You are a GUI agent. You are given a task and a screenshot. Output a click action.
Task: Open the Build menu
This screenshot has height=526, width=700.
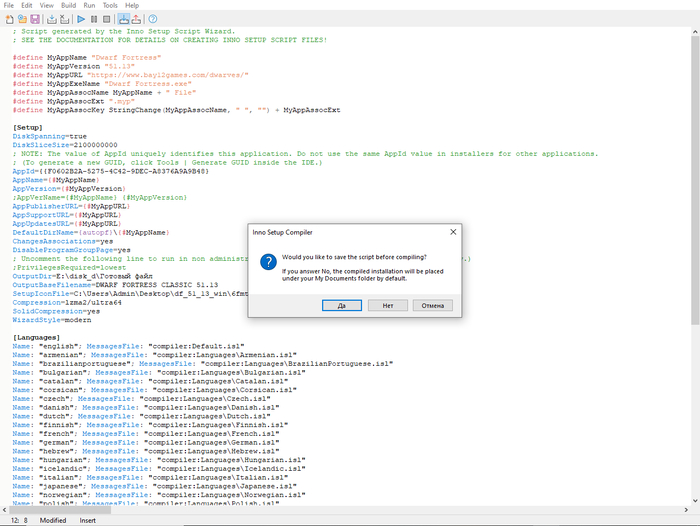pyautogui.click(x=68, y=5)
